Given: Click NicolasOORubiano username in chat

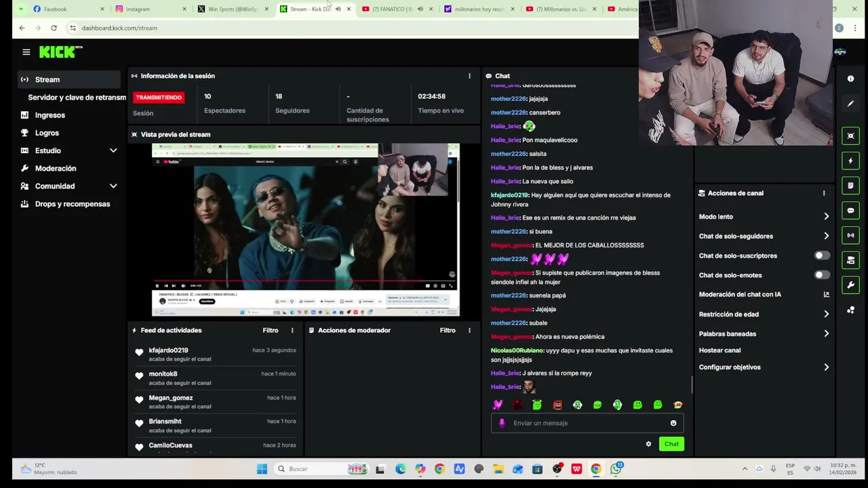Looking at the screenshot, I should (x=517, y=350).
